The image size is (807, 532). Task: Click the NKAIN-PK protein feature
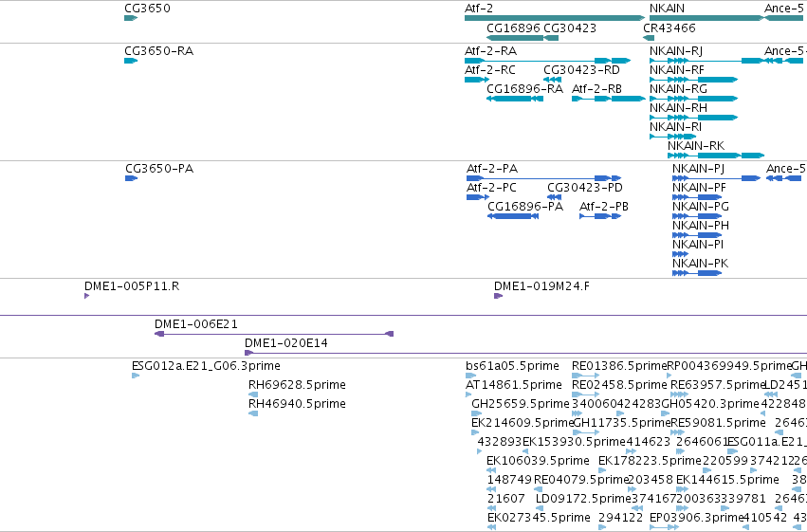click(697, 273)
